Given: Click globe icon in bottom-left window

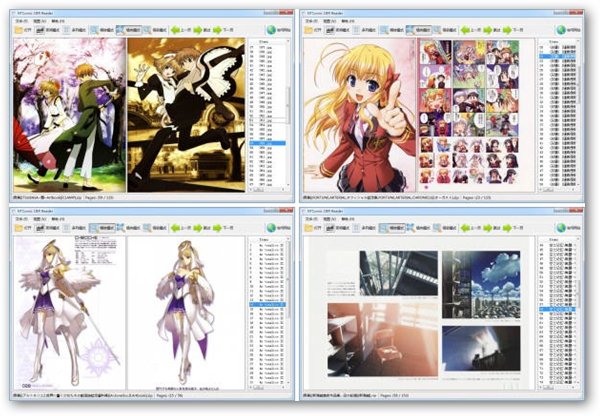Looking at the screenshot, I should tap(271, 228).
